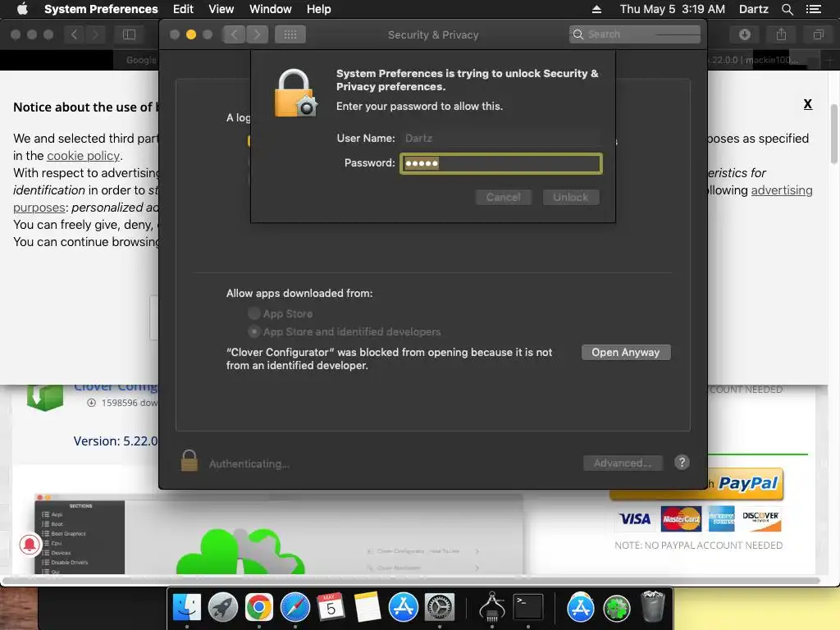Go back in Security & Privacy window
The height and width of the screenshot is (630, 840).
[x=234, y=34]
